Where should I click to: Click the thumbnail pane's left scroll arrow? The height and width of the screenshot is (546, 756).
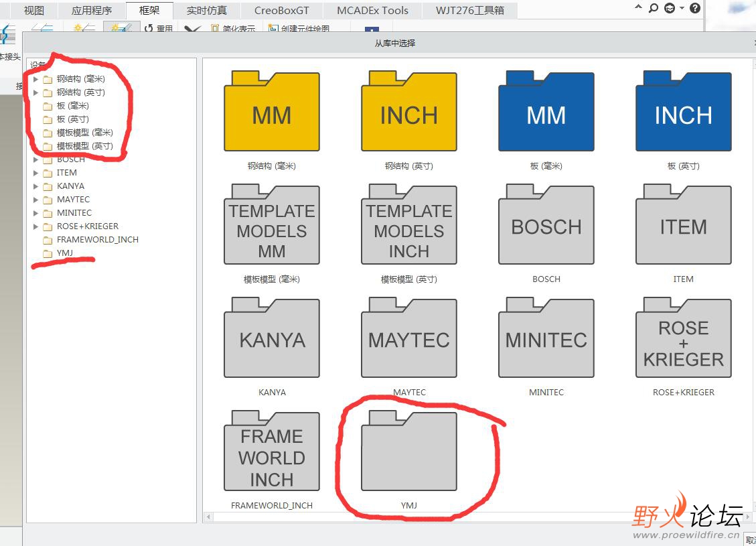point(208,517)
